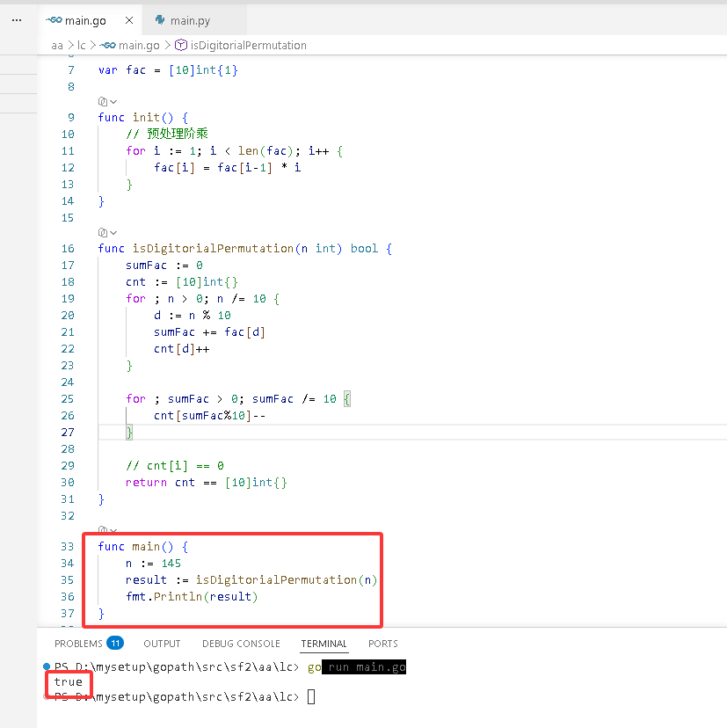Expand the code lens above func init

coord(107,101)
